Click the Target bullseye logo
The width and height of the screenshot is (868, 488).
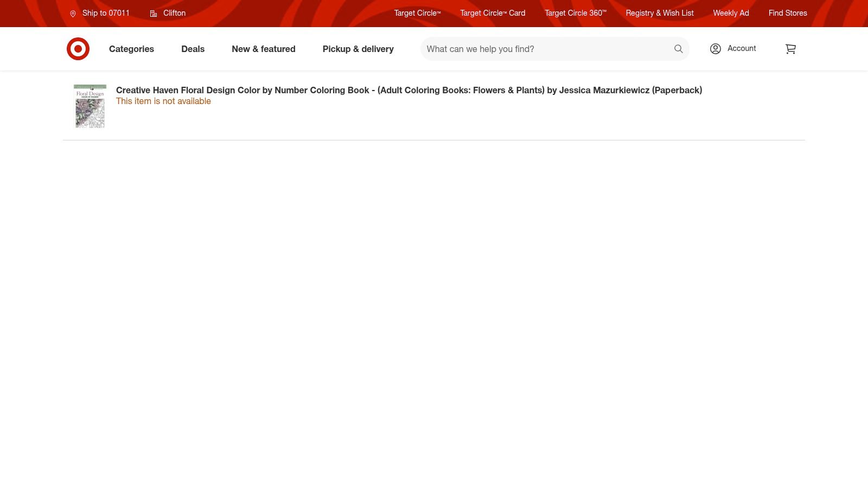tap(78, 49)
